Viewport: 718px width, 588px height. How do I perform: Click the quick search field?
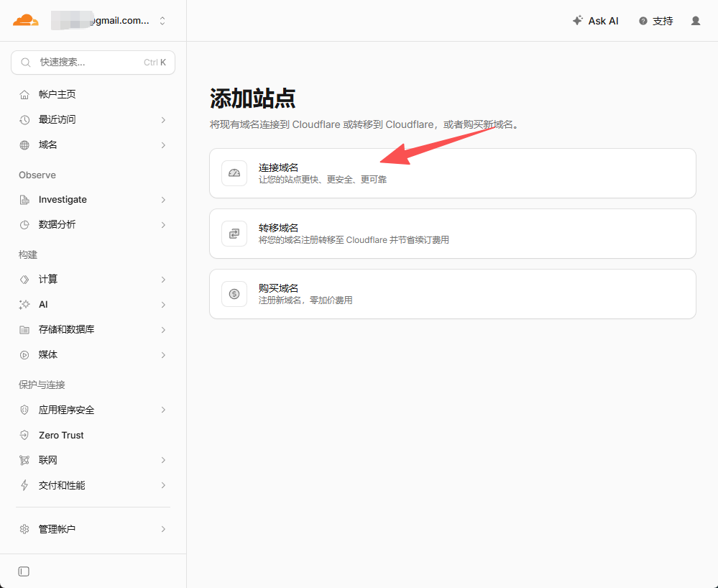click(93, 63)
